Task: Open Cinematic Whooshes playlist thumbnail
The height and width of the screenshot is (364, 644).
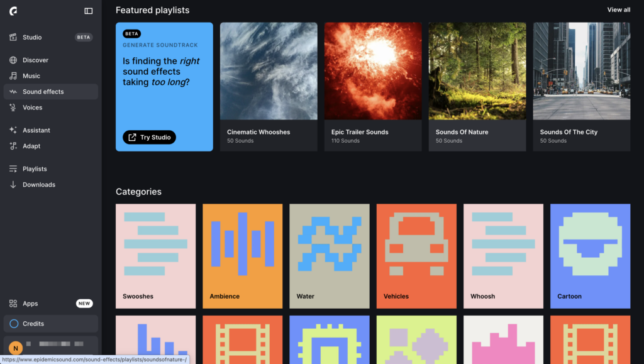Action: tap(269, 71)
